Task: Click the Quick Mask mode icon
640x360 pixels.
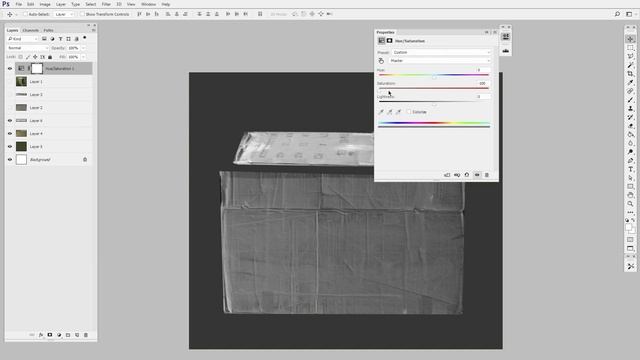Action: coord(631,240)
